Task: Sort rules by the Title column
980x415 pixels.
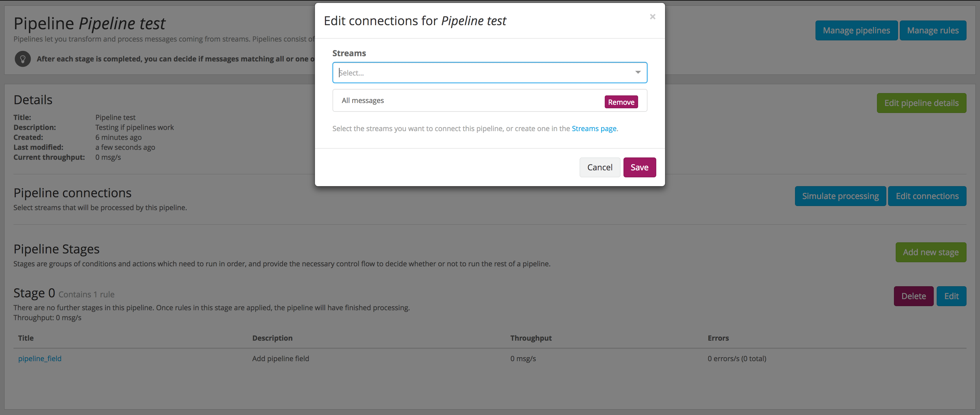Action: click(x=25, y=338)
